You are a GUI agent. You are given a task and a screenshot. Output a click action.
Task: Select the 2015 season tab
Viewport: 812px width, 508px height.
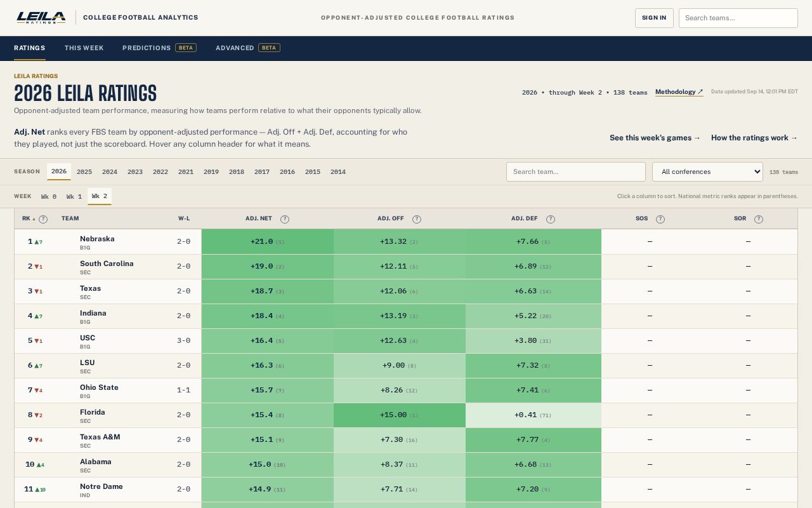[313, 172]
